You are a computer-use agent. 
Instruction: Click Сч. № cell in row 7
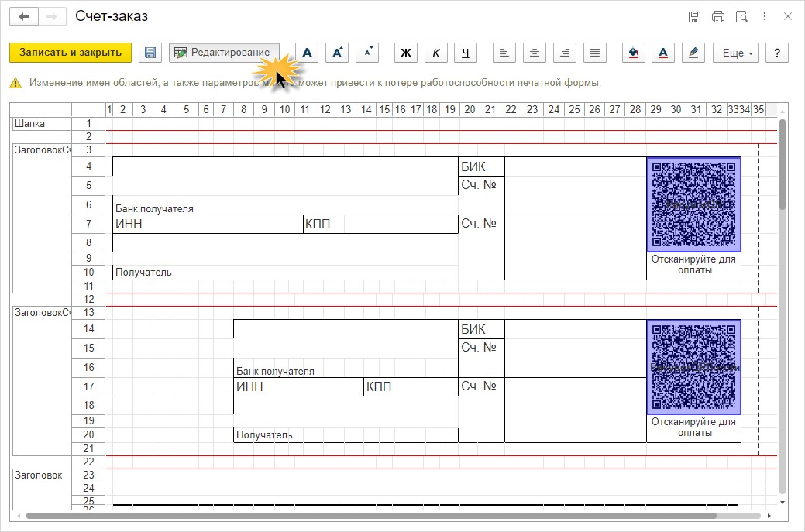[x=481, y=224]
